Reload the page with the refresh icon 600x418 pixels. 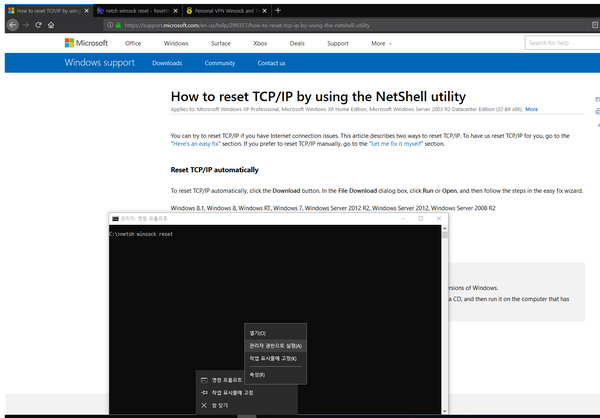tap(38, 25)
